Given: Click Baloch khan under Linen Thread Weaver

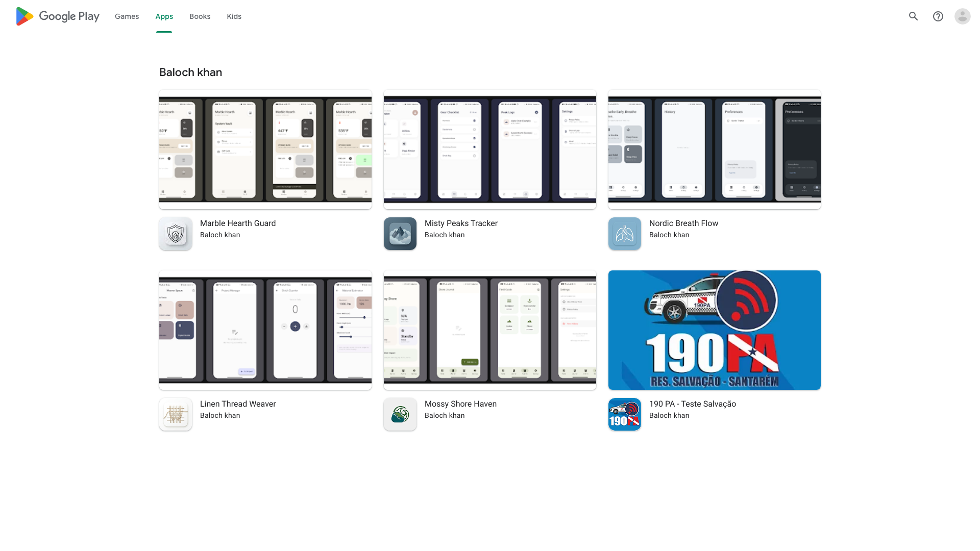Looking at the screenshot, I should (220, 415).
